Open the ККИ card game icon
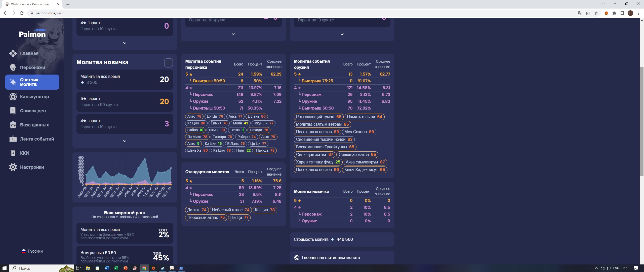Image resolution: width=644 pixels, height=272 pixels. 13,153
